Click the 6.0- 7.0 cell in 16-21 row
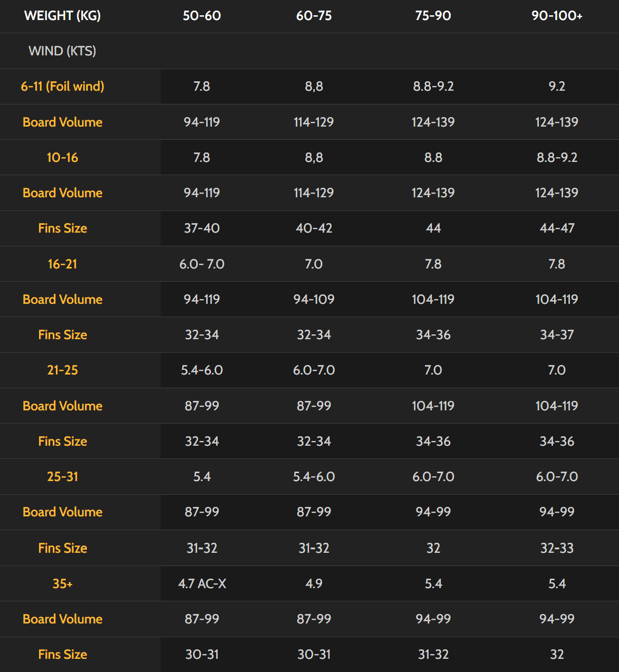The width and height of the screenshot is (619, 672). (202, 264)
